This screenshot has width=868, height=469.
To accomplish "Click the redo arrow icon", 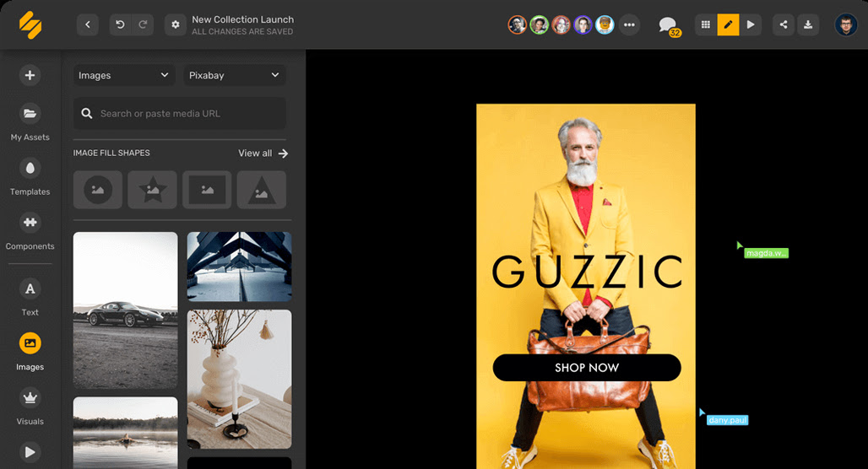I will pos(143,24).
